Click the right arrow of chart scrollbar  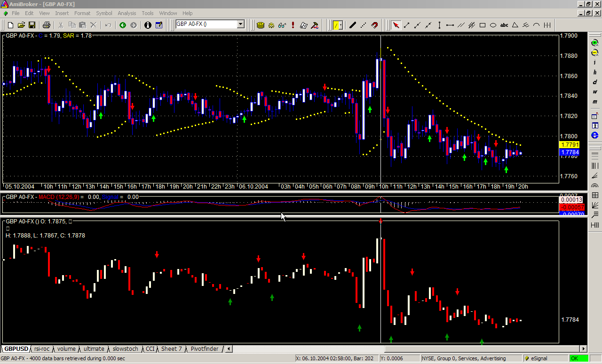[584, 349]
